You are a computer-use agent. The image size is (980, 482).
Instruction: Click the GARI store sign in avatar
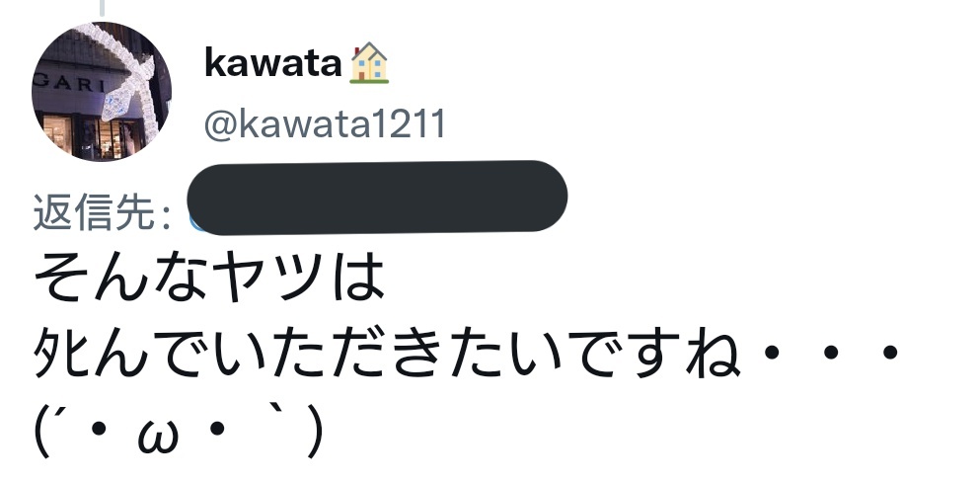pyautogui.click(x=69, y=83)
